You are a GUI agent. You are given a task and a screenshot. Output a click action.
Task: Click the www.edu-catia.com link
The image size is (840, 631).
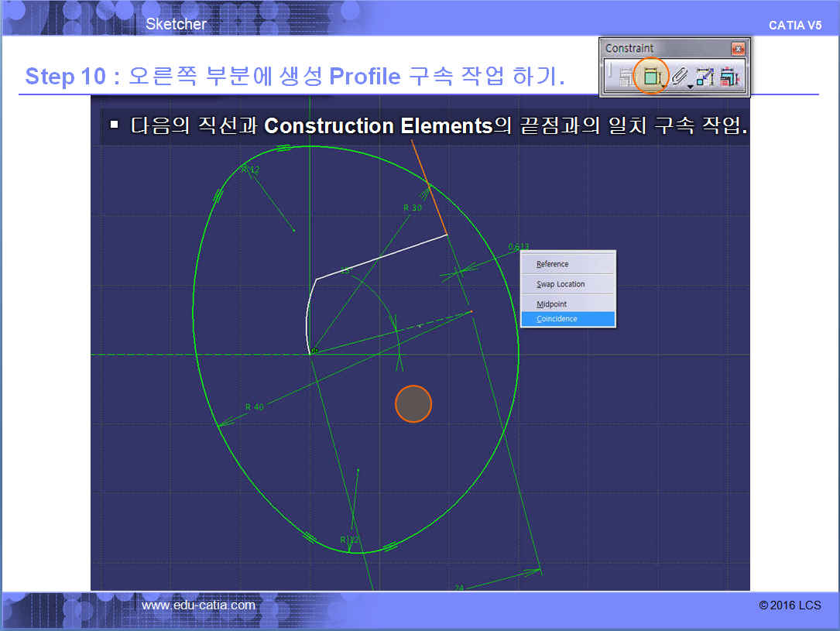[x=198, y=605]
